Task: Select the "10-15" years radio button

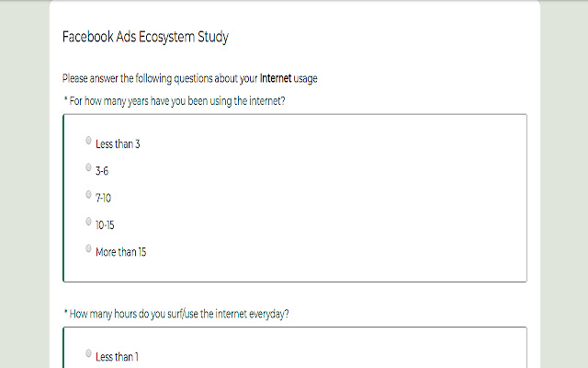Action: (x=89, y=222)
